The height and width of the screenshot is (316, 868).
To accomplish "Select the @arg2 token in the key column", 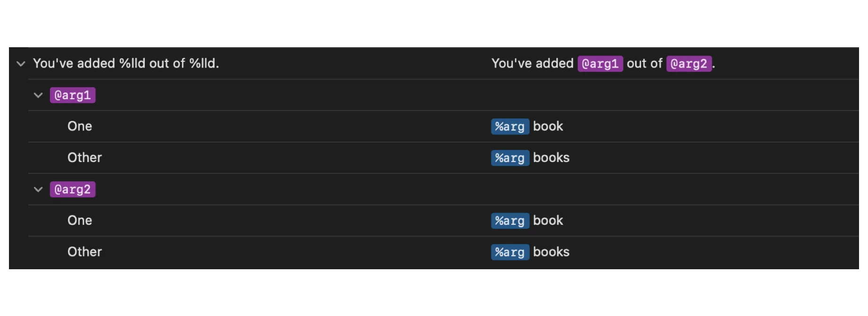I will pyautogui.click(x=73, y=189).
